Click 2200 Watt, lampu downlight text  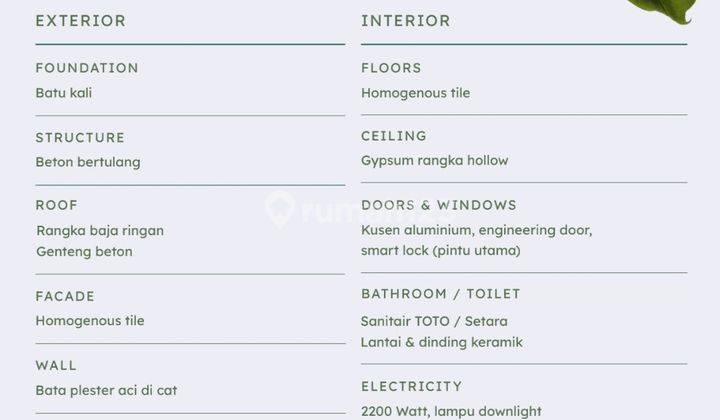[x=451, y=411]
